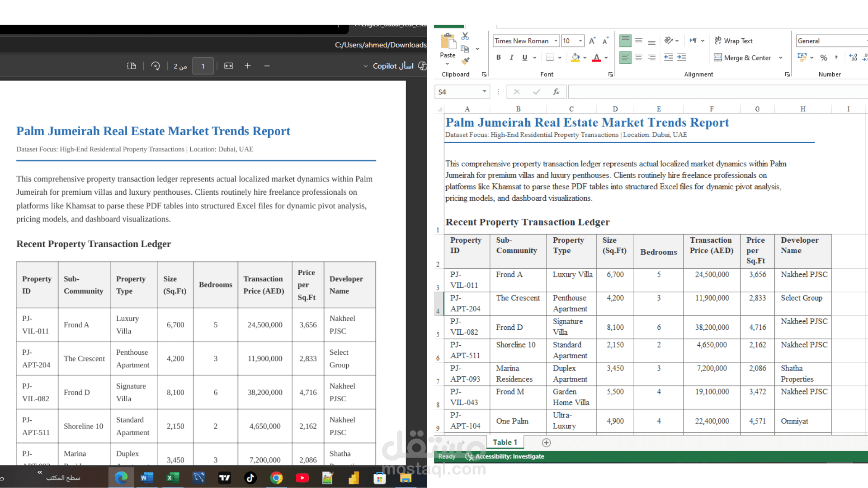Open Word from the taskbar

146,478
